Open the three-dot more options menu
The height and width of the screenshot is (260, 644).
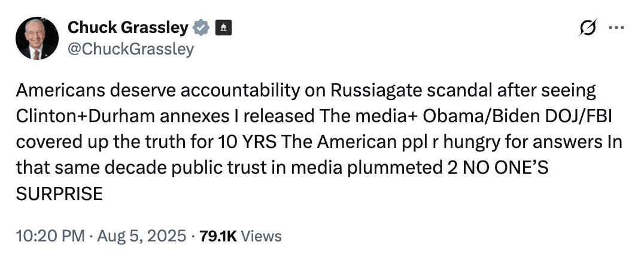point(616,28)
